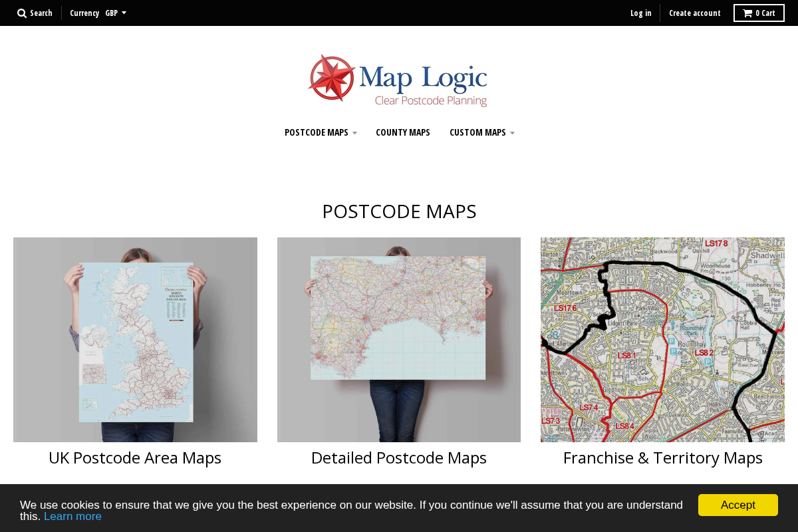Open the cart using the cart icon
The width and height of the screenshot is (798, 532).
746,13
